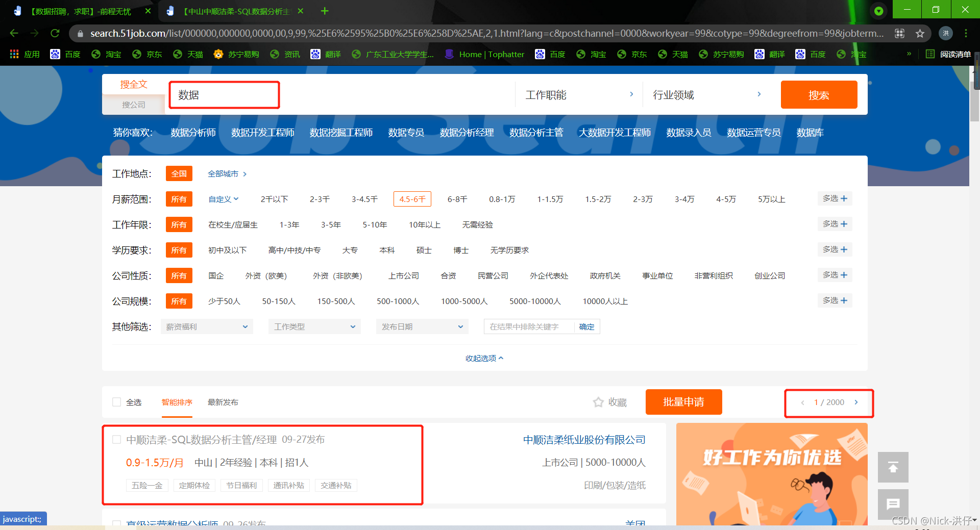The width and height of the screenshot is (980, 530).
Task: Select 全国 work location option
Action: tap(179, 173)
